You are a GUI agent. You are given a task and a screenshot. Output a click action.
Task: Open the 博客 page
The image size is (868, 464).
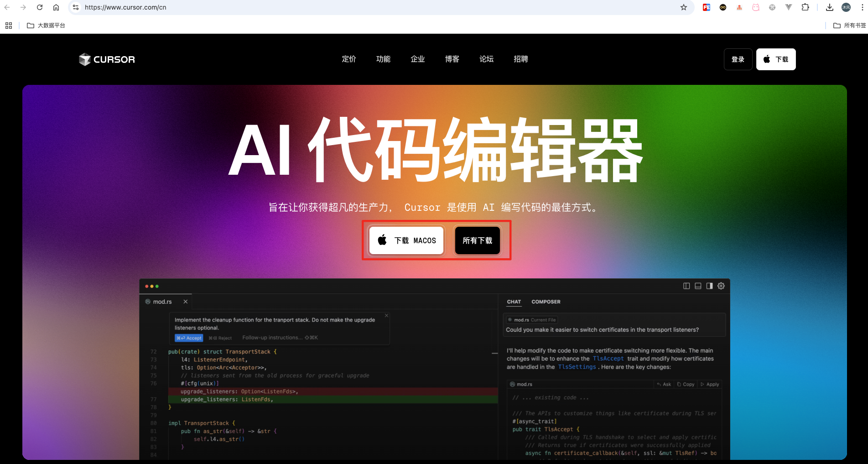coord(452,59)
